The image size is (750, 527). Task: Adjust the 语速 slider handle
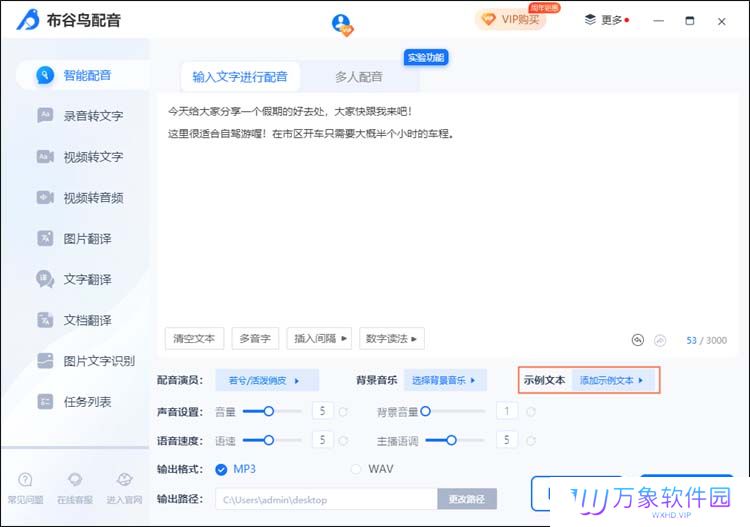[269, 440]
